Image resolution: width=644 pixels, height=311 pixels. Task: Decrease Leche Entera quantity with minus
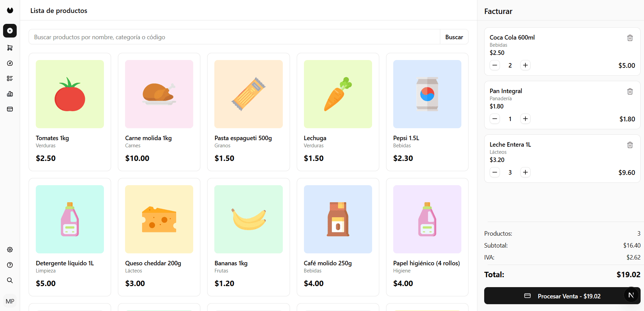[495, 172]
